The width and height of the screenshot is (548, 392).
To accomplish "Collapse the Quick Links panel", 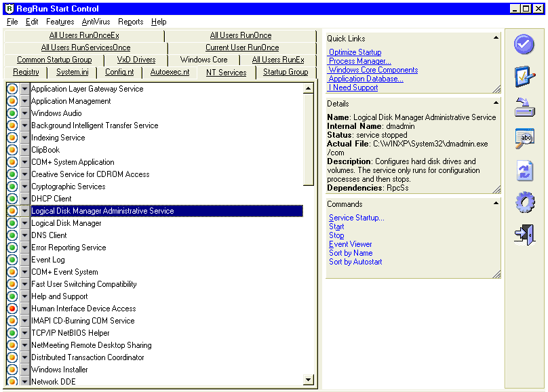I will point(496,37).
